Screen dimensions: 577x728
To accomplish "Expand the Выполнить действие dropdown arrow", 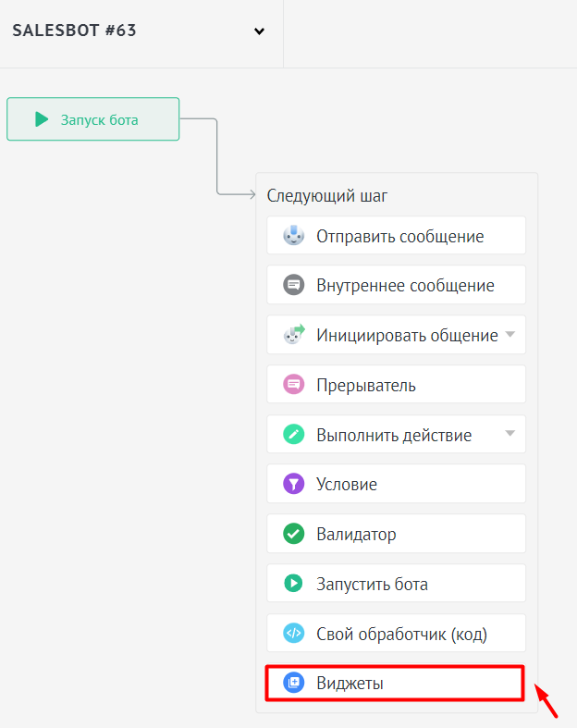I will tap(509, 435).
